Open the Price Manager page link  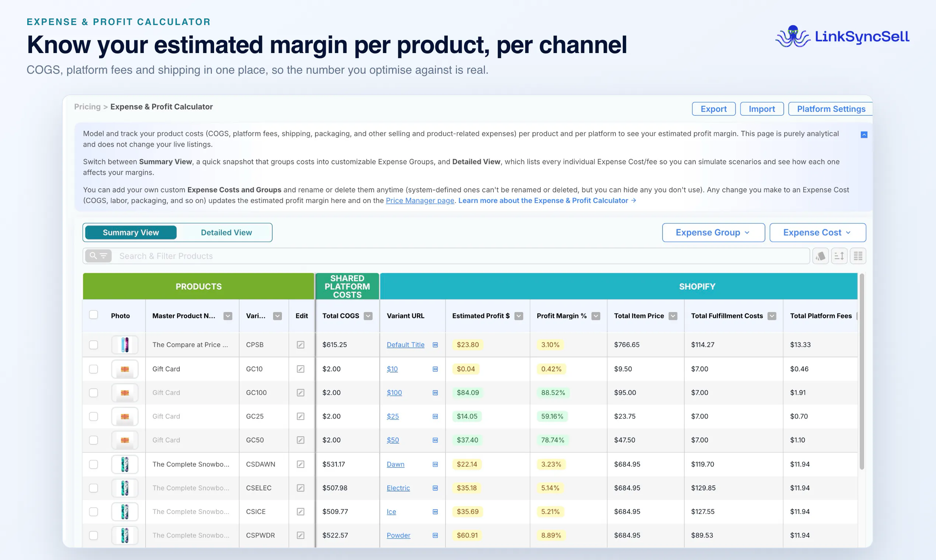click(420, 201)
